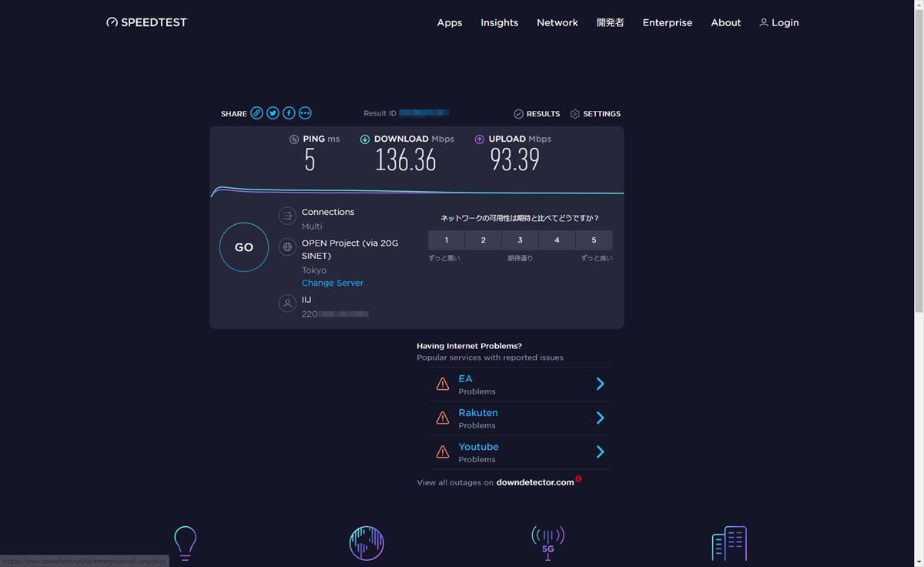Click the 5G antenna icon
This screenshot has width=924, height=567.
coord(548,543)
